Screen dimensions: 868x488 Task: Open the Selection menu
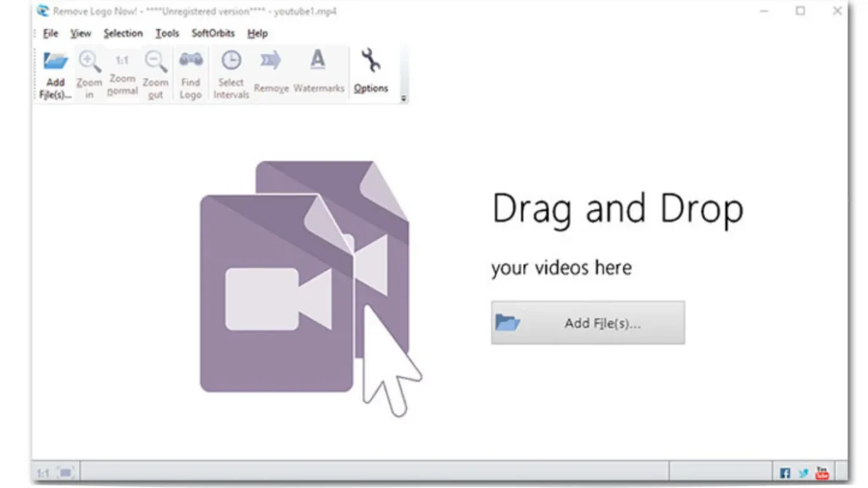point(123,33)
